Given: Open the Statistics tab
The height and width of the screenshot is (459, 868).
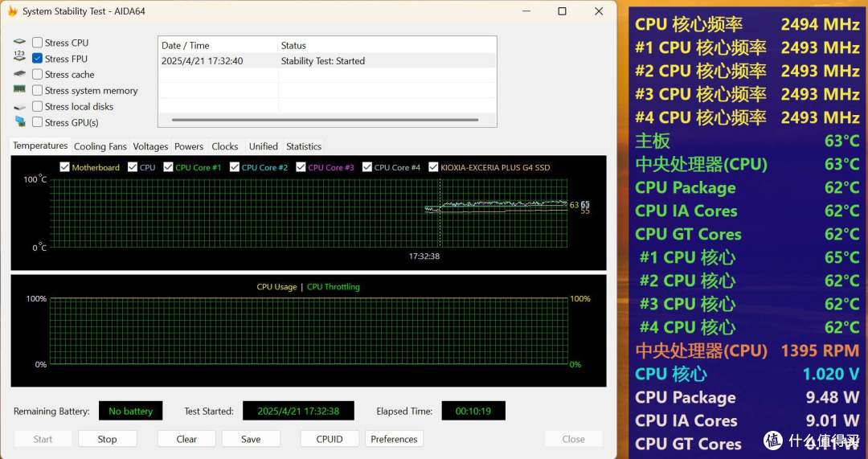Looking at the screenshot, I should click(303, 146).
